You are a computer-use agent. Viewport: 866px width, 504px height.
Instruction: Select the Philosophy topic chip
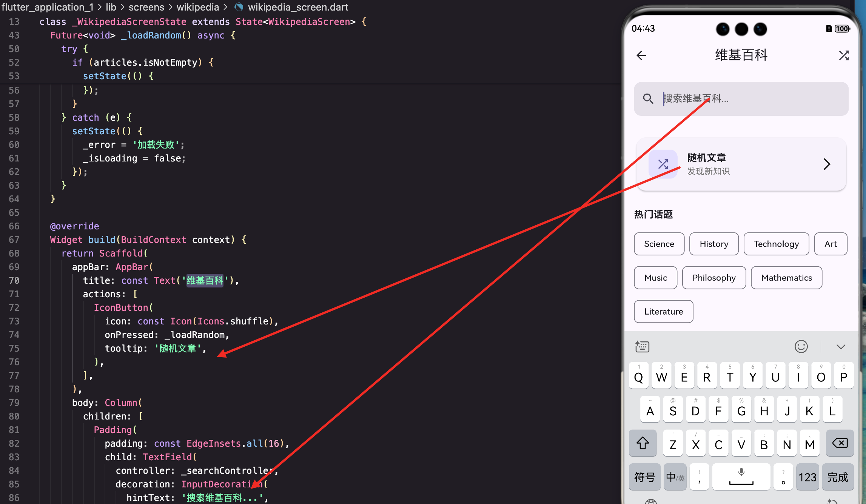click(x=714, y=278)
